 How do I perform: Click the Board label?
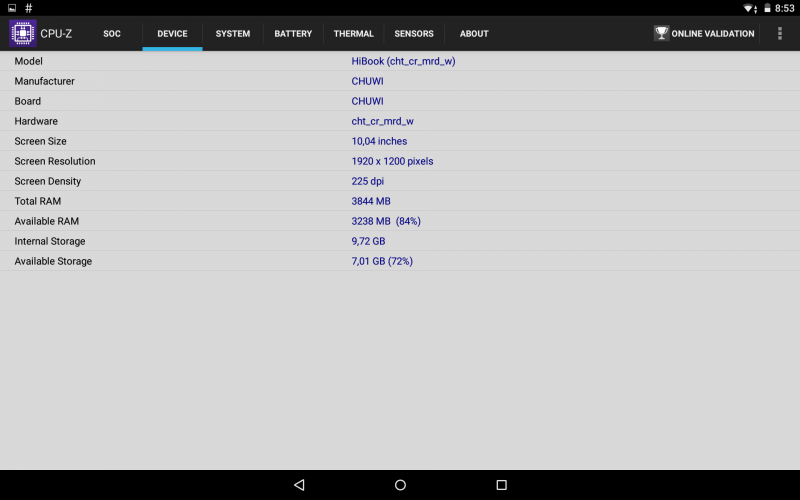coord(28,101)
